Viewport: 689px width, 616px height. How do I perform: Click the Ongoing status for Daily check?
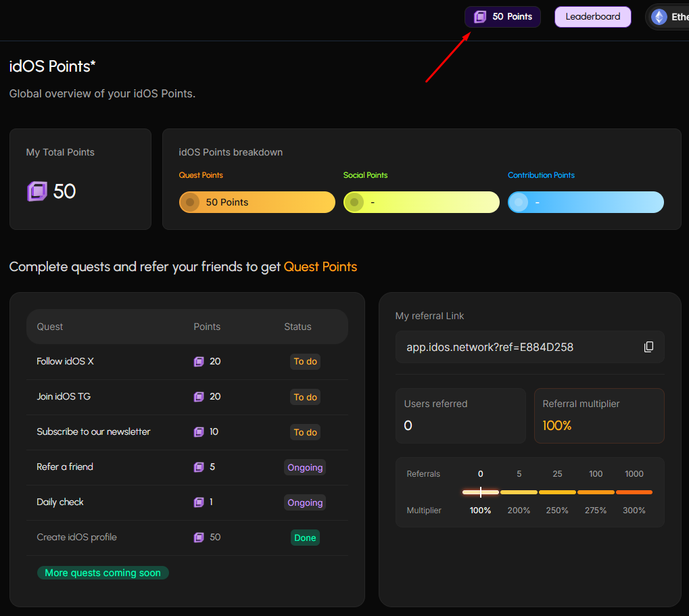click(305, 502)
